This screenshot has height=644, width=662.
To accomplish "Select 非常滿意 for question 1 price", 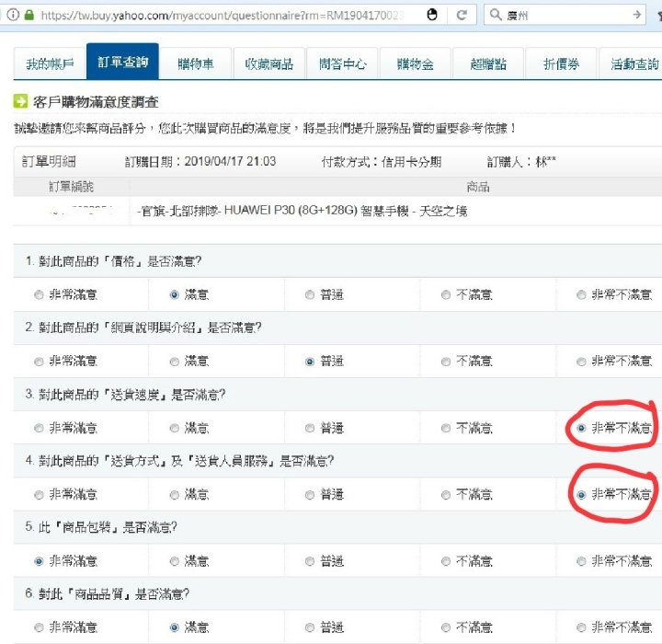I will pos(39,294).
